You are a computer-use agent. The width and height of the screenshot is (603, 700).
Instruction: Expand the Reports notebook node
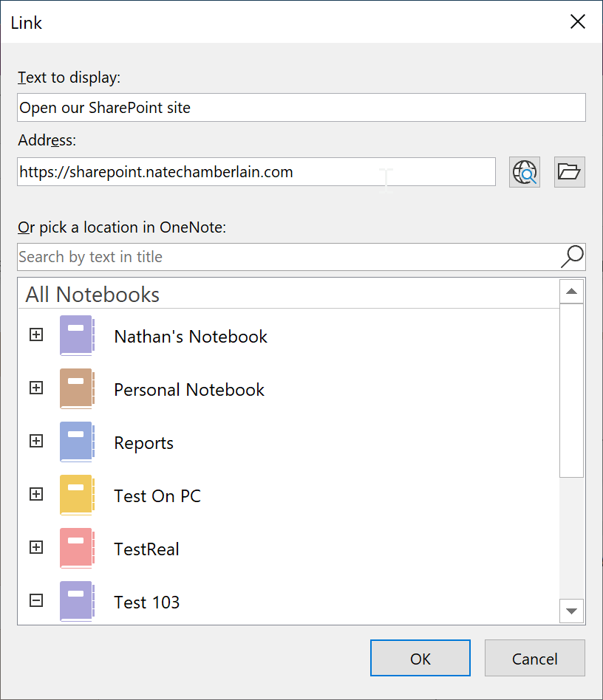pos(36,441)
